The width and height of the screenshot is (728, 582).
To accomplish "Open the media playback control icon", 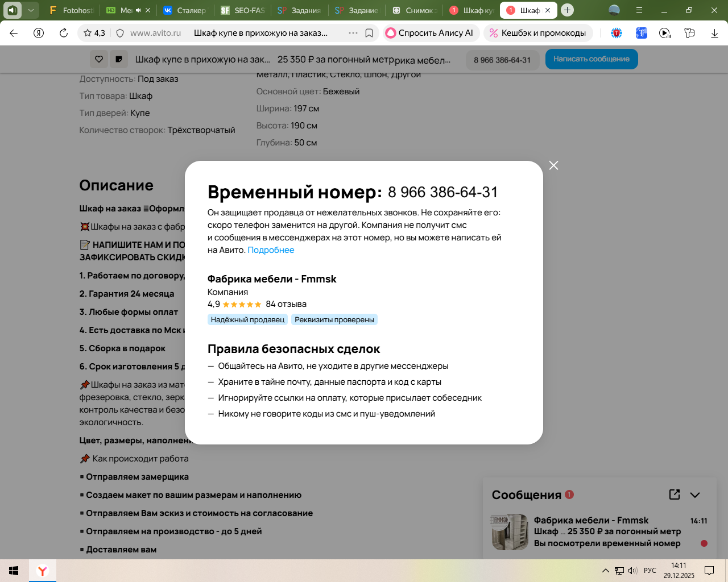I will pos(665,33).
